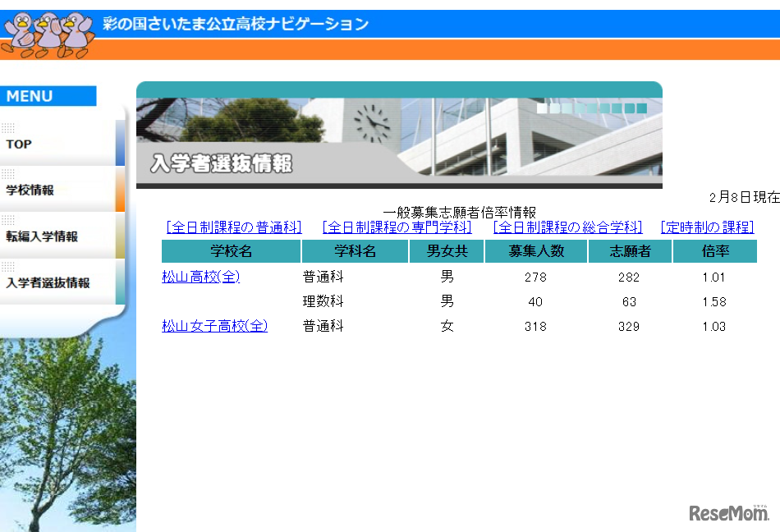Select the 理数科 department cell

[323, 301]
